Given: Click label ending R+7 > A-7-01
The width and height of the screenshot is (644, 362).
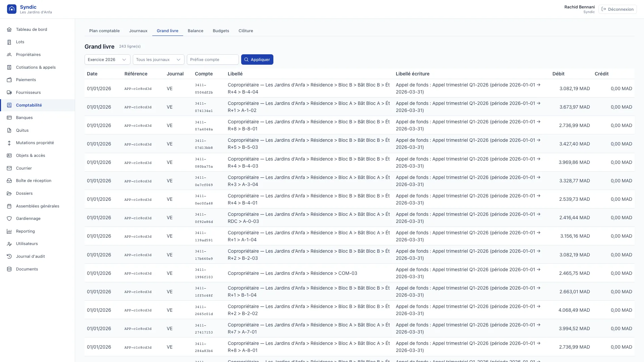Looking at the screenshot, I should coord(309,328).
